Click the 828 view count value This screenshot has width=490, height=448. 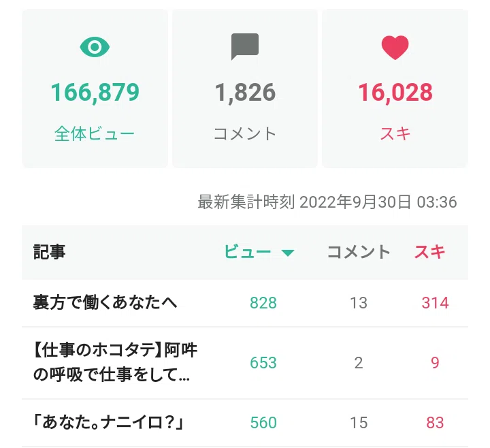[x=263, y=303]
